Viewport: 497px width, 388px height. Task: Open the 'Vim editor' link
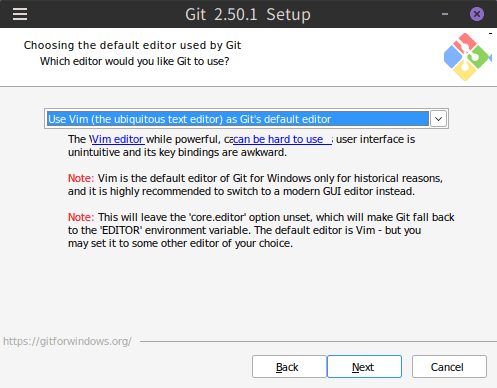point(118,139)
